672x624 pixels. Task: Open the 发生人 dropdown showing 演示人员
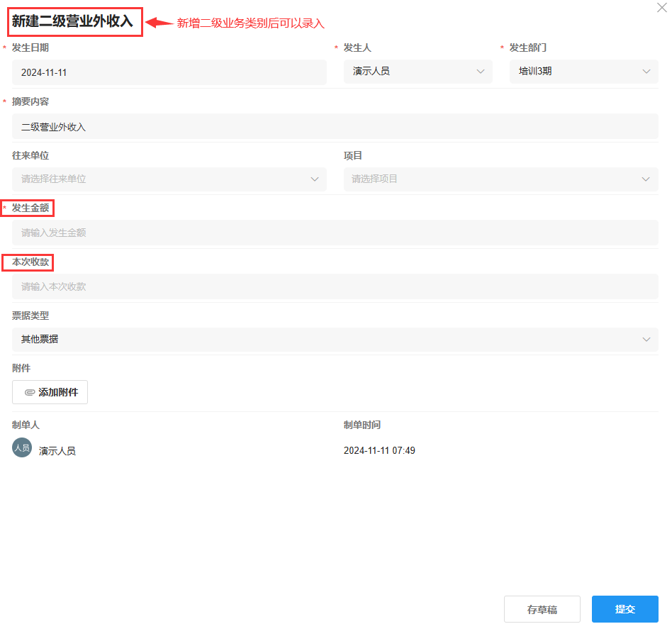point(418,71)
